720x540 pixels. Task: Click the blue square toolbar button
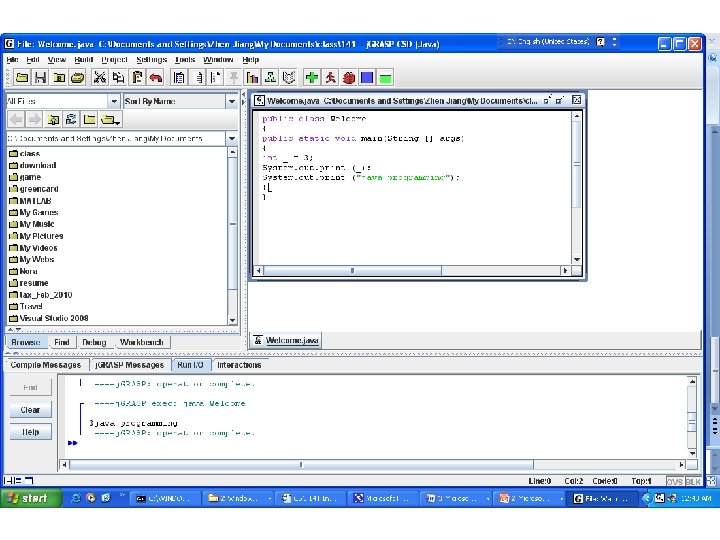(366, 77)
